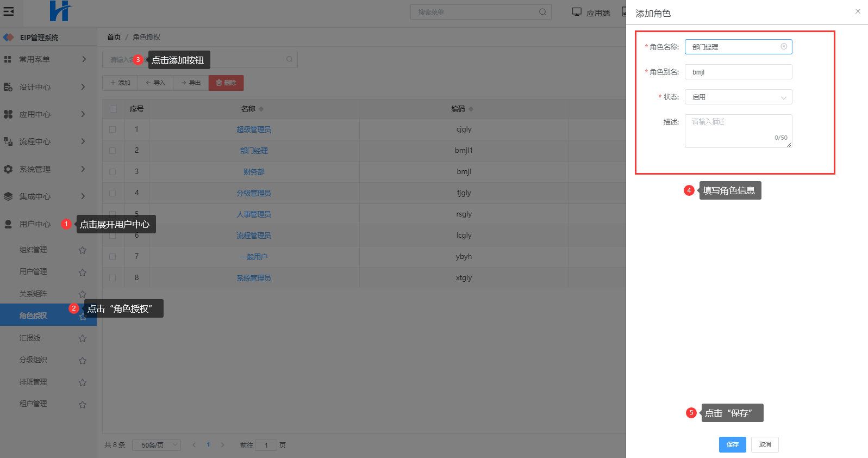This screenshot has height=458, width=868.
Task: Click the icon beside 流程中心
Action: (8, 141)
